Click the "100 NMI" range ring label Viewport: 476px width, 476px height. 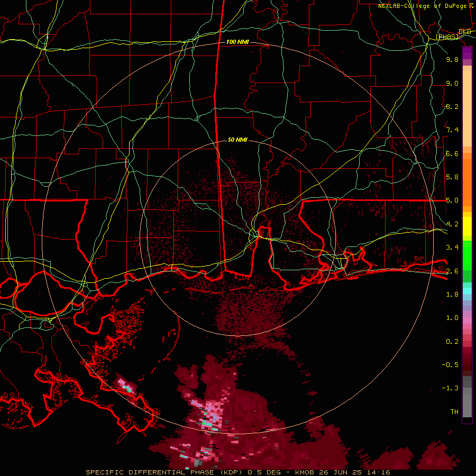[x=237, y=42]
